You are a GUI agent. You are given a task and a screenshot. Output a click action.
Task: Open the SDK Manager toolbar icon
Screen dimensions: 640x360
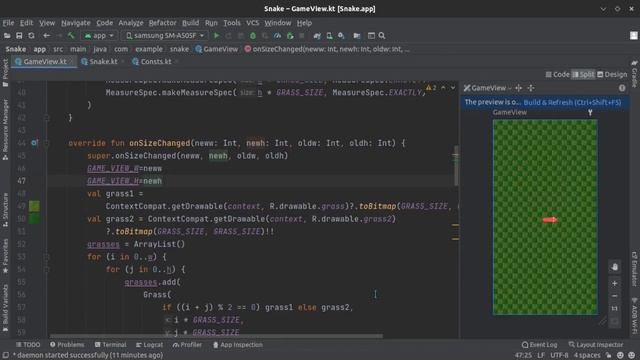click(x=341, y=36)
